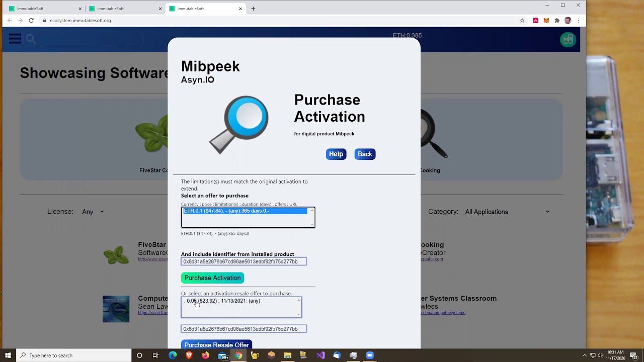644x362 pixels.
Task: Open the Chrome extensions puzzle icon
Action: coord(557,21)
